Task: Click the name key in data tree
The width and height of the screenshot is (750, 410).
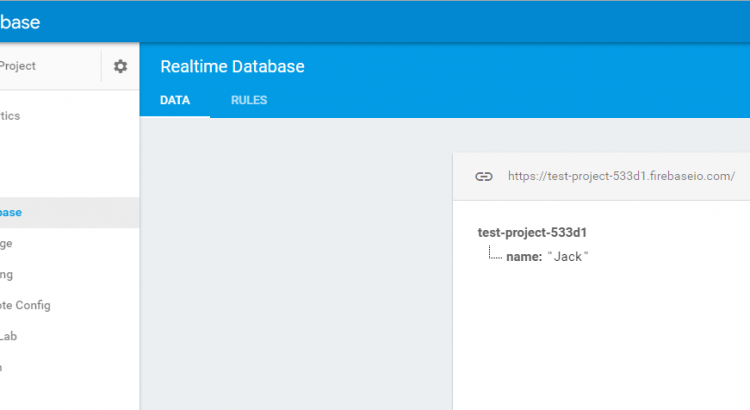Action: 523,257
